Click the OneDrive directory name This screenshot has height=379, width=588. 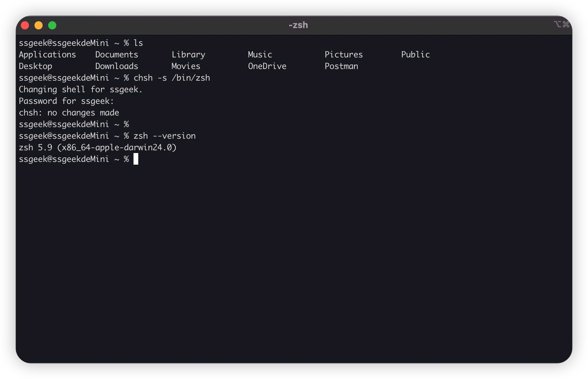coord(267,66)
